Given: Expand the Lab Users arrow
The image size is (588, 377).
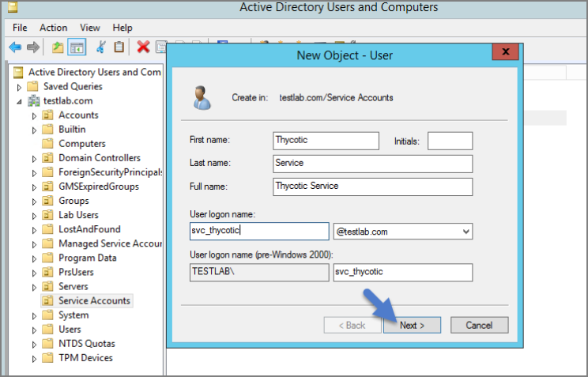Looking at the screenshot, I should click(34, 216).
